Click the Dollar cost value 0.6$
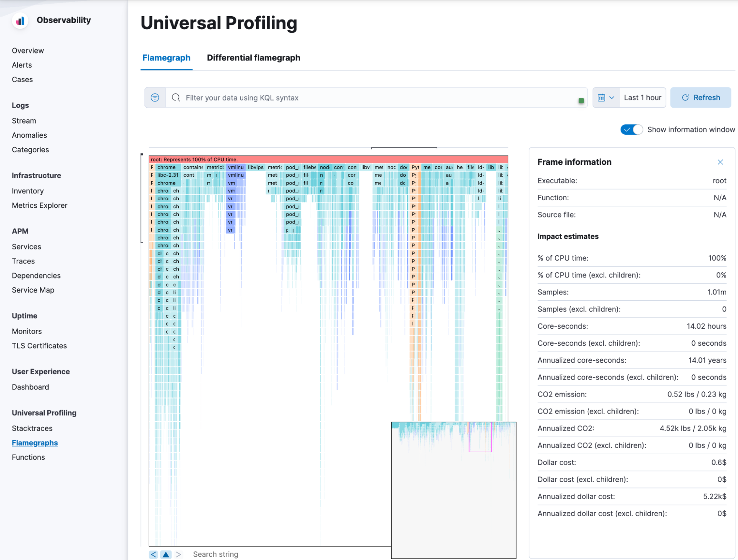 pos(718,462)
